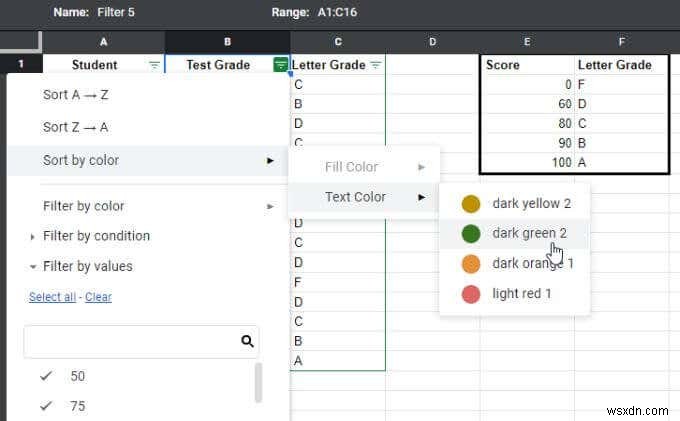Click the Score cell with value 90
The height and width of the screenshot is (421, 680).
point(527,143)
